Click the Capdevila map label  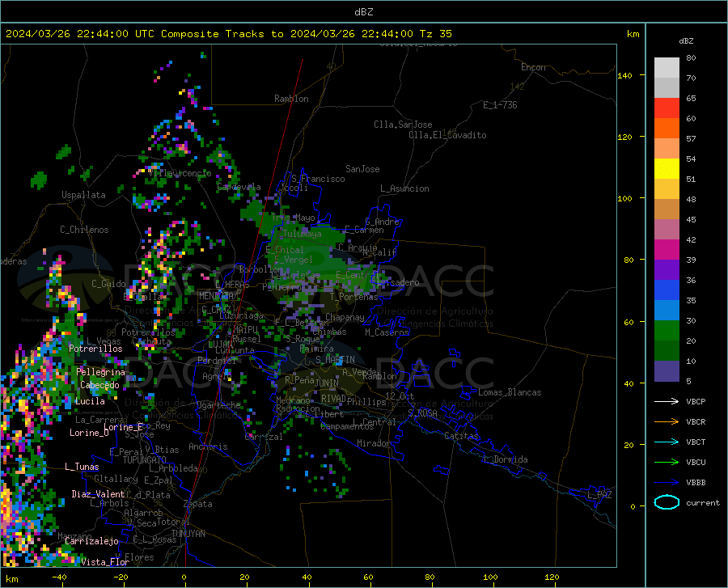click(239, 187)
